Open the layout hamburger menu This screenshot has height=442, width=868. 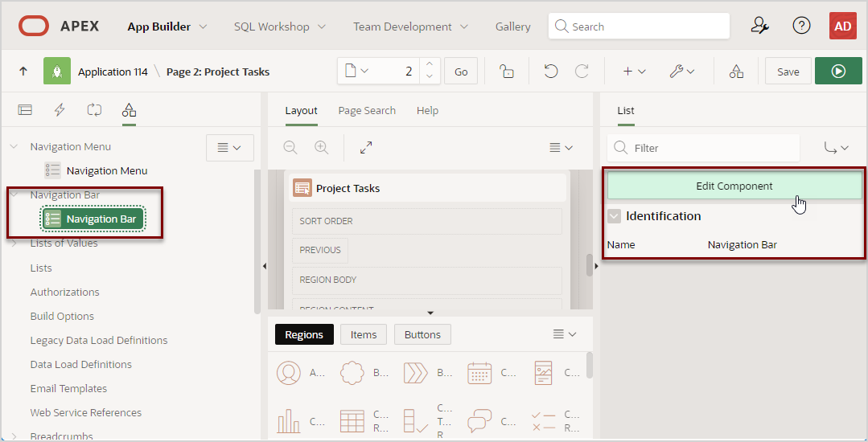point(561,147)
